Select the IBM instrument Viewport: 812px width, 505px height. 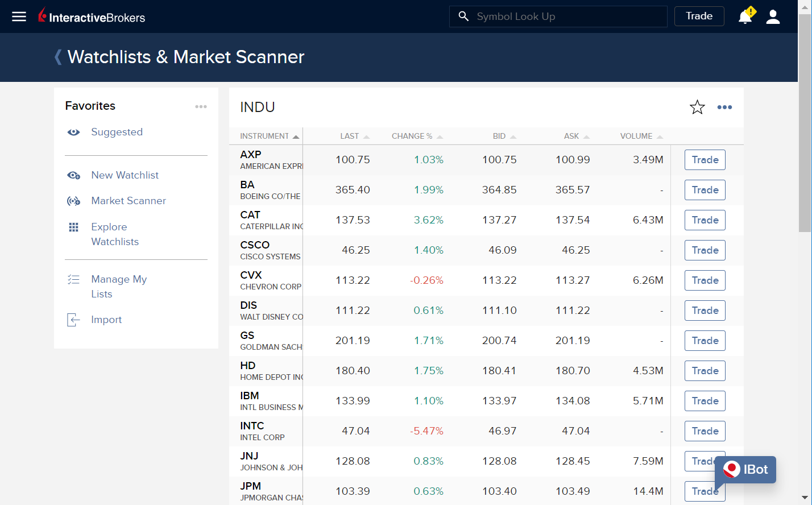271,401
